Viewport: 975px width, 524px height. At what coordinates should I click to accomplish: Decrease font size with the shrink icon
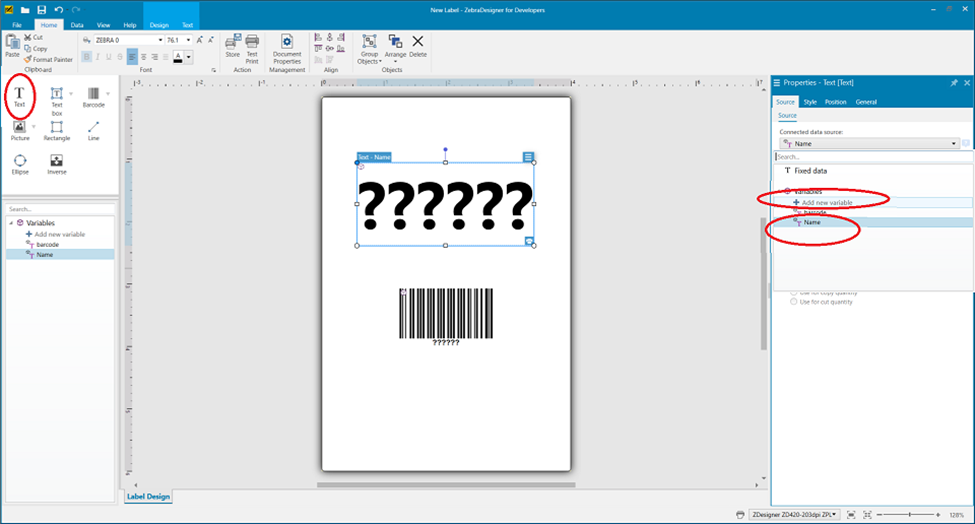click(211, 40)
